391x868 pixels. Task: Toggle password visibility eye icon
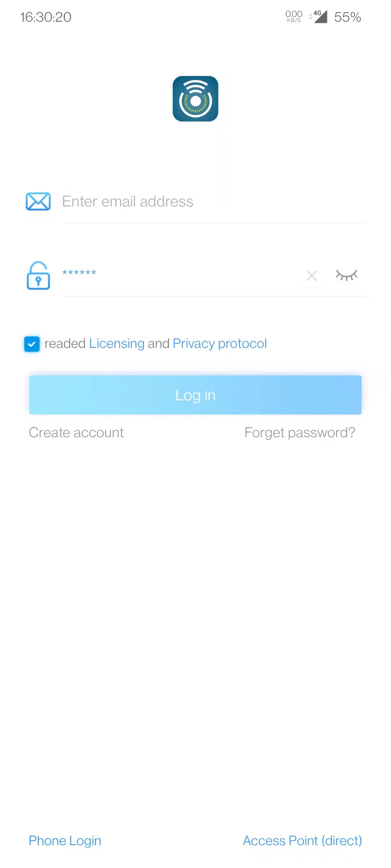pyautogui.click(x=346, y=275)
